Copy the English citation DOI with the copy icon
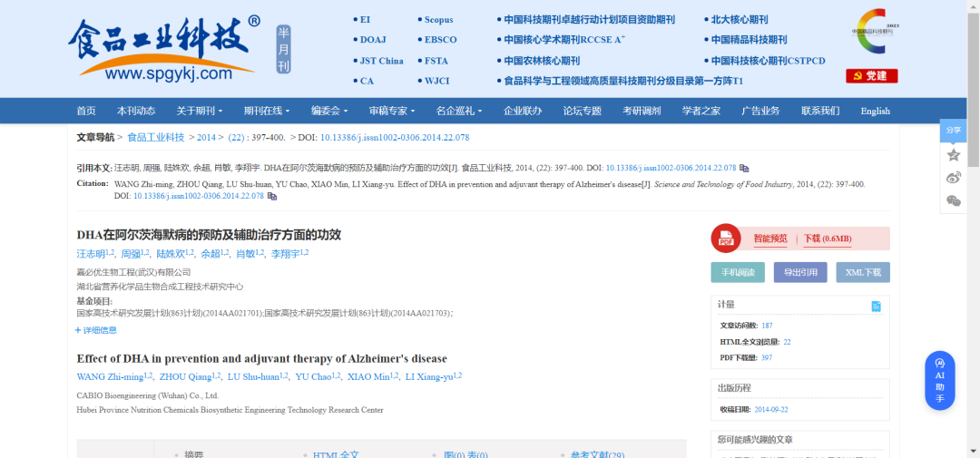 click(x=272, y=196)
